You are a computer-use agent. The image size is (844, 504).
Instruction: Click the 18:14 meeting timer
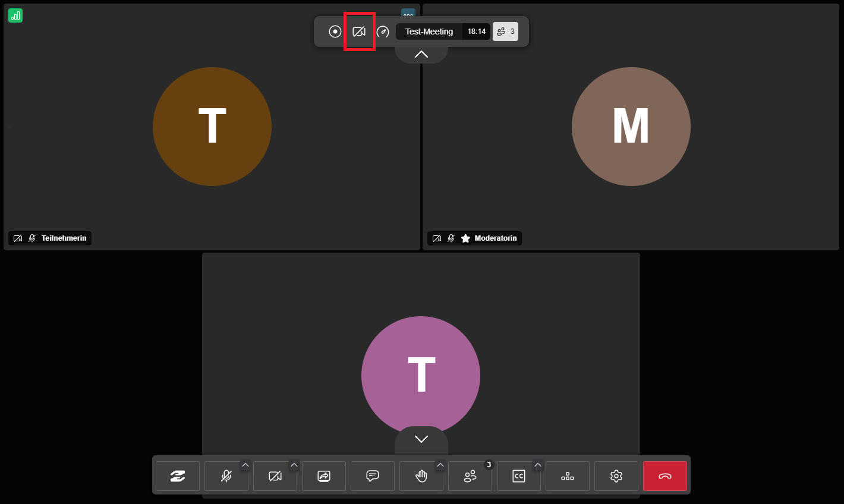(476, 31)
